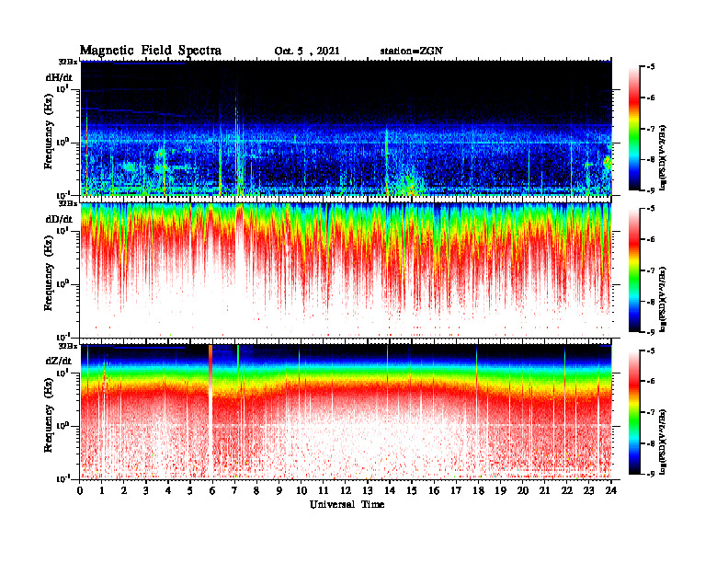Click the dH/dt panel label

59,77
